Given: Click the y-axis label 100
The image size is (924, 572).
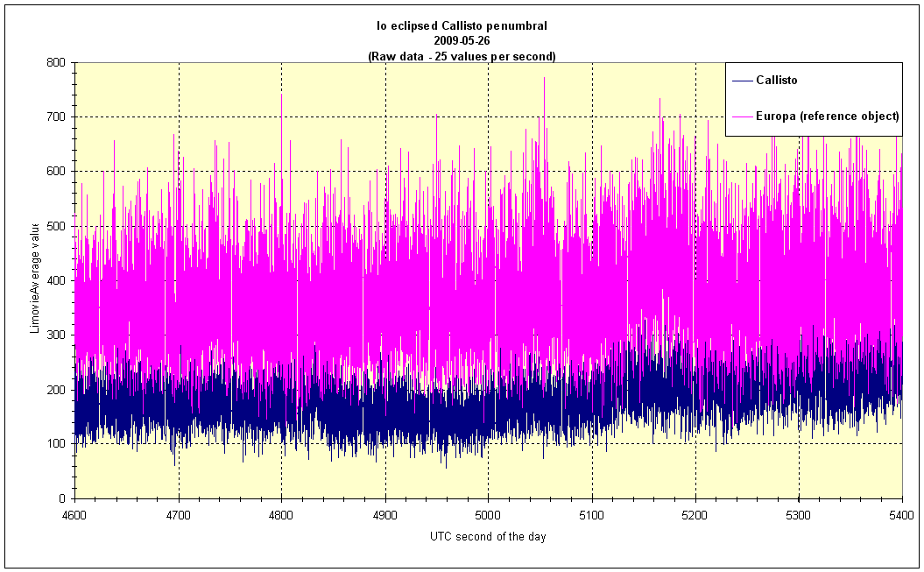Looking at the screenshot, I should pyautogui.click(x=57, y=444).
